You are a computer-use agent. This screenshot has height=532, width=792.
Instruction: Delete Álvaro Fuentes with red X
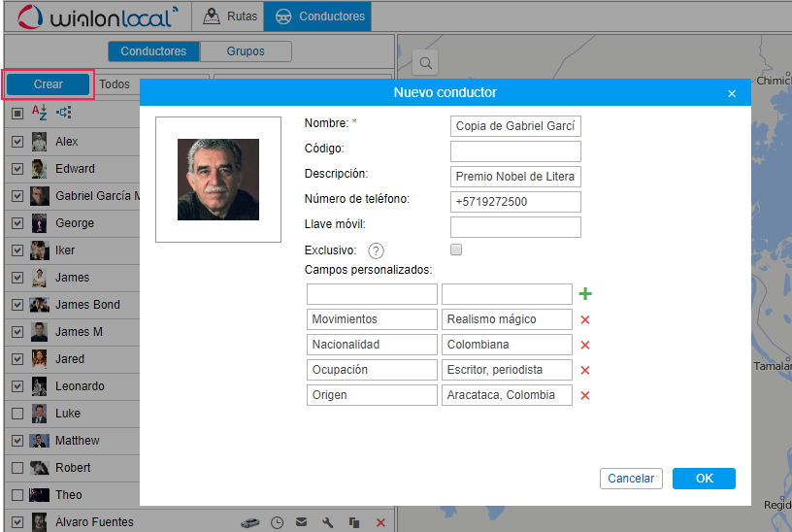(380, 522)
